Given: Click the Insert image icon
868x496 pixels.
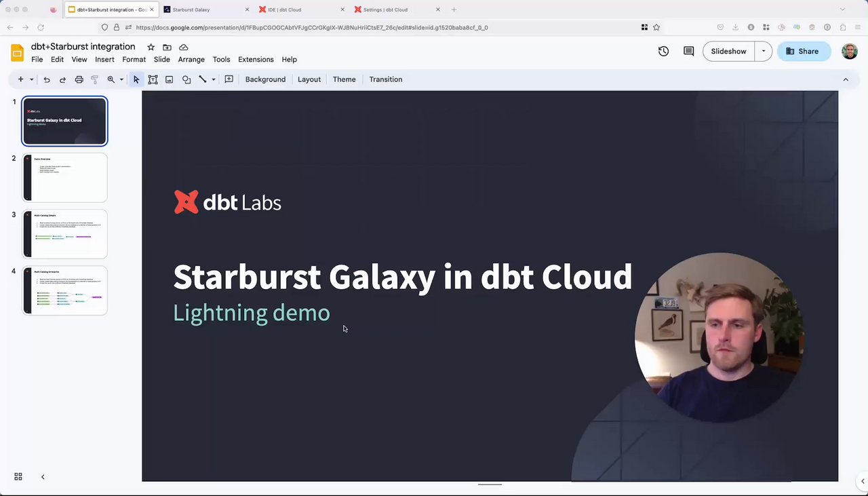Looking at the screenshot, I should pyautogui.click(x=170, y=79).
